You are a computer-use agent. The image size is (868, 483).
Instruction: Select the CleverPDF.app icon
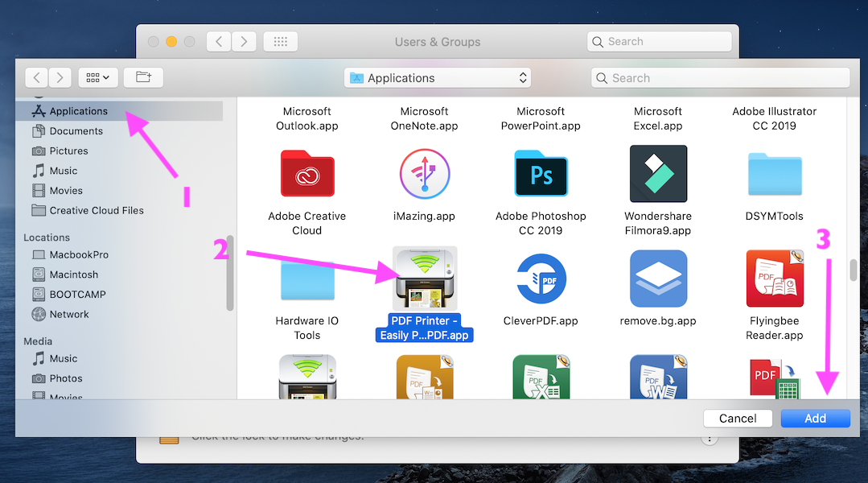pos(541,279)
